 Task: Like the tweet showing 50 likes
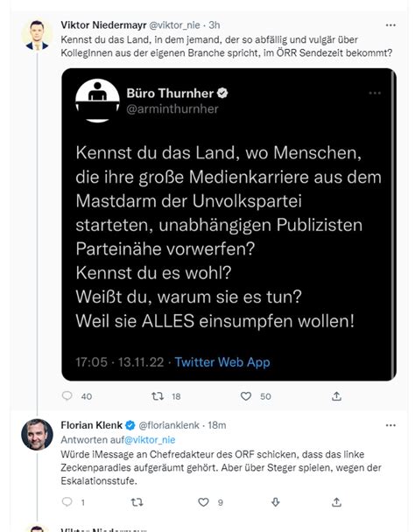(245, 396)
